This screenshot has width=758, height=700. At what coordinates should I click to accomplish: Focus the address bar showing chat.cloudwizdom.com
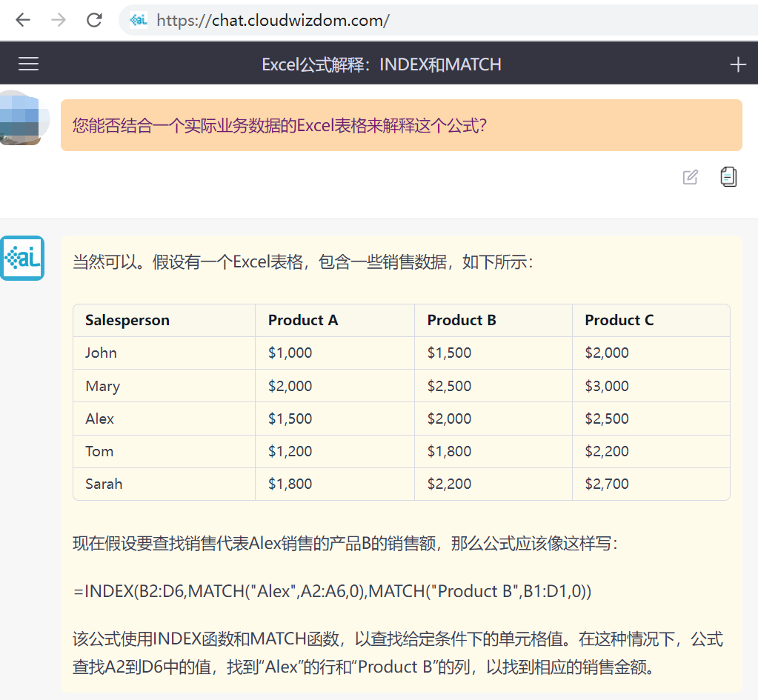pos(438,20)
